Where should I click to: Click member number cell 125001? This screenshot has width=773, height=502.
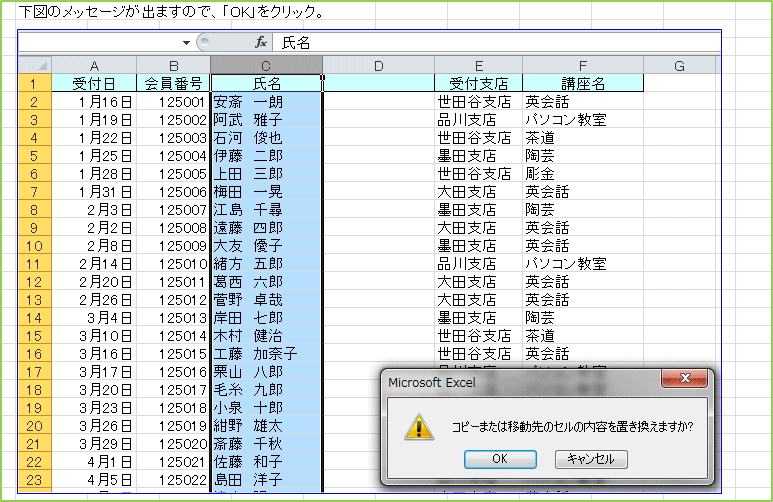coord(174,102)
